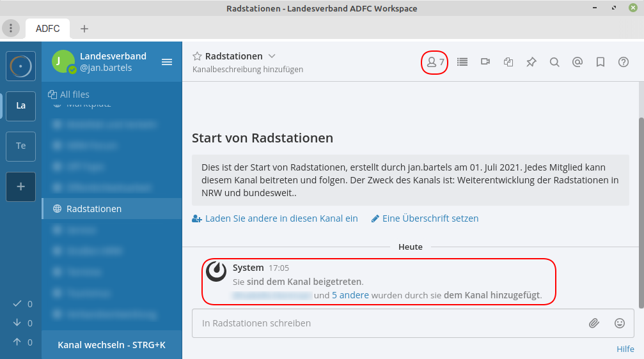
Task: Open search with the magnifier icon
Action: pyautogui.click(x=554, y=62)
